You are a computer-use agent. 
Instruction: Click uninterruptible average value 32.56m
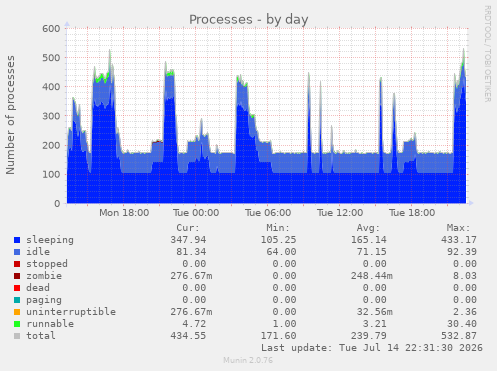click(x=375, y=312)
